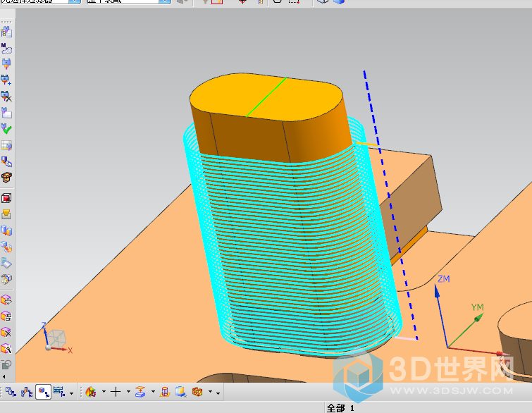Click the blue-yellow translucent block icon
Viewport: 532px width, 413px height.
pos(181,393)
